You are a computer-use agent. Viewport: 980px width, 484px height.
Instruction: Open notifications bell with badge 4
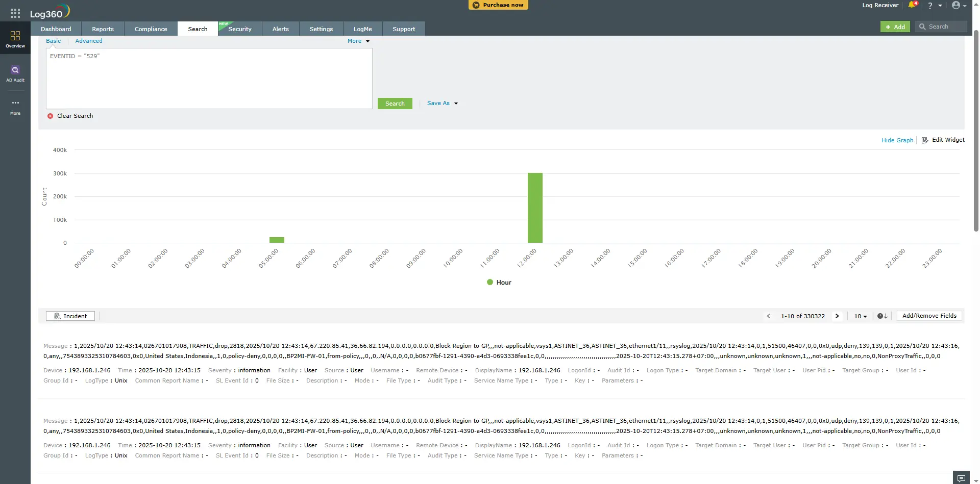coord(912,5)
